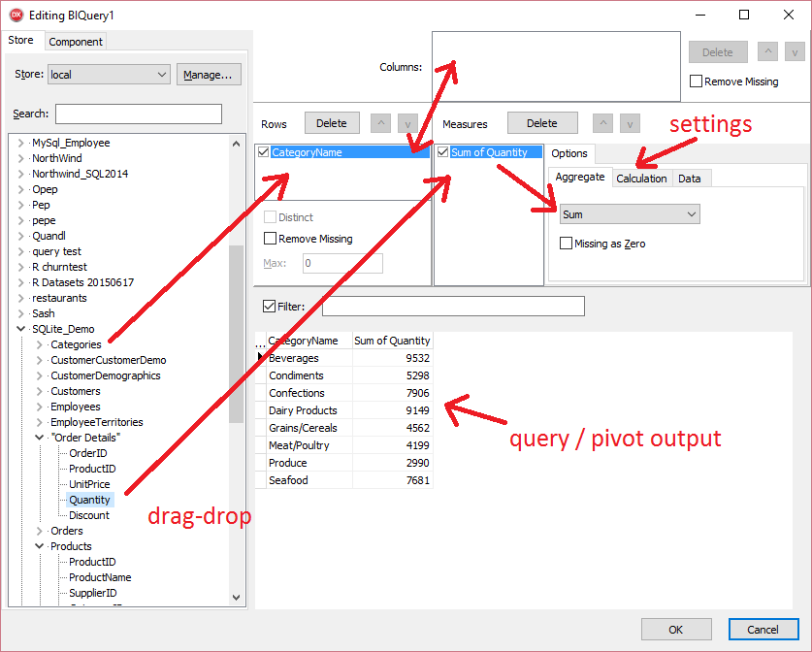Click the Columns move-down arrow button

tap(795, 51)
